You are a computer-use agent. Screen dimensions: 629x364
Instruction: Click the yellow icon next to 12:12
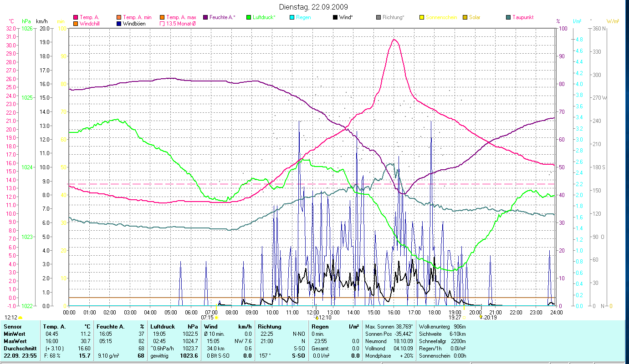point(20,317)
